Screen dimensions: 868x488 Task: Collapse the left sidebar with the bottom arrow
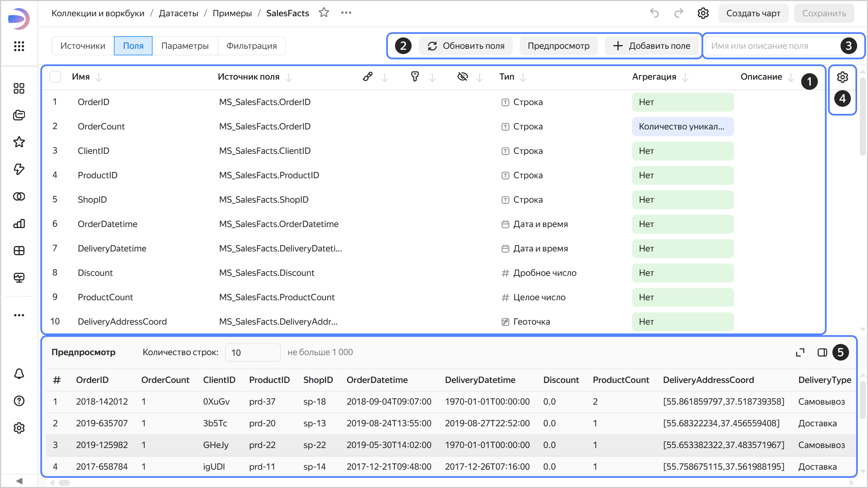[19, 480]
